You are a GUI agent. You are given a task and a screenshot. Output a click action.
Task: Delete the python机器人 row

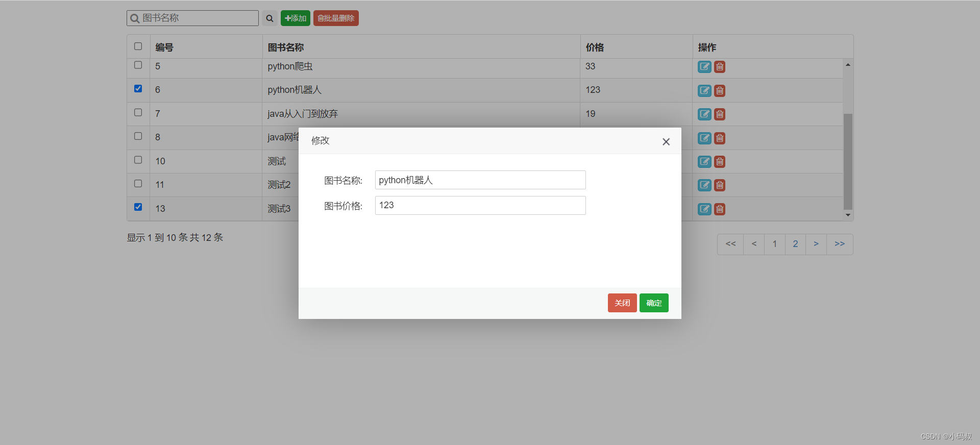click(x=720, y=91)
